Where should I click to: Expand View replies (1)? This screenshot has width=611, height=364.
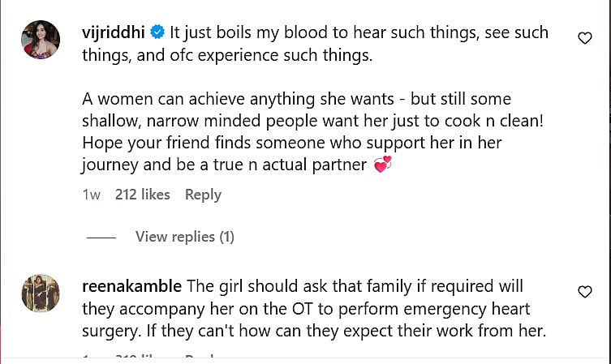coord(185,237)
